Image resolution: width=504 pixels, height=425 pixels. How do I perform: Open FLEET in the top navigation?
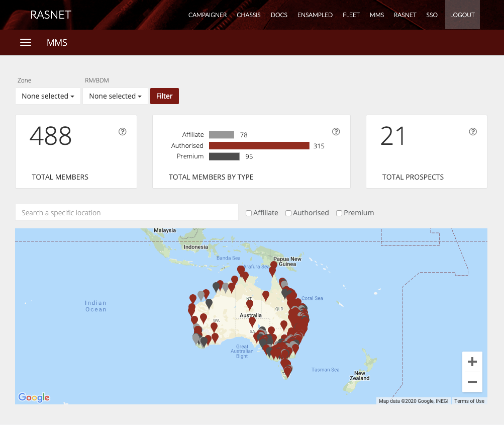pyautogui.click(x=351, y=15)
